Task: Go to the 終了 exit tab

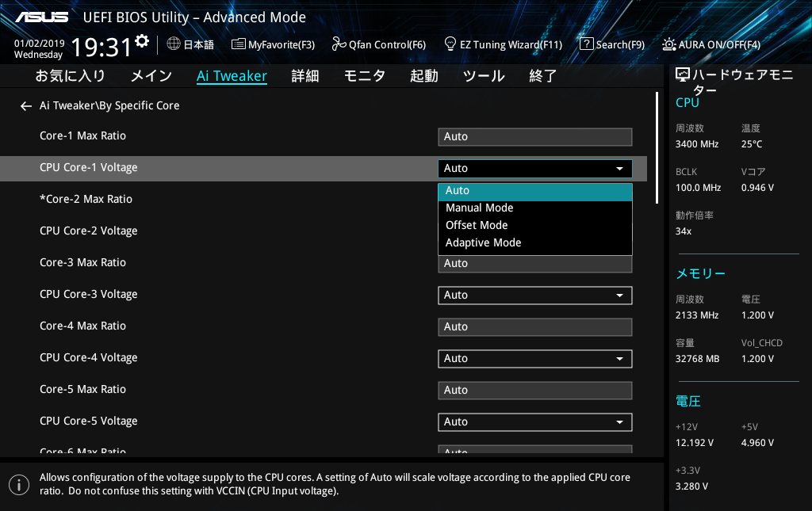Action: (x=542, y=76)
